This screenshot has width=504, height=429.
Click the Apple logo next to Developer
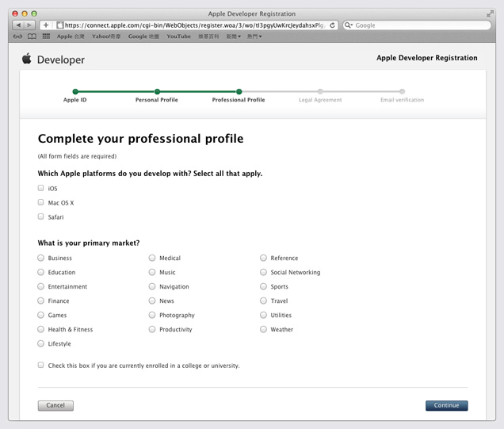[x=27, y=59]
